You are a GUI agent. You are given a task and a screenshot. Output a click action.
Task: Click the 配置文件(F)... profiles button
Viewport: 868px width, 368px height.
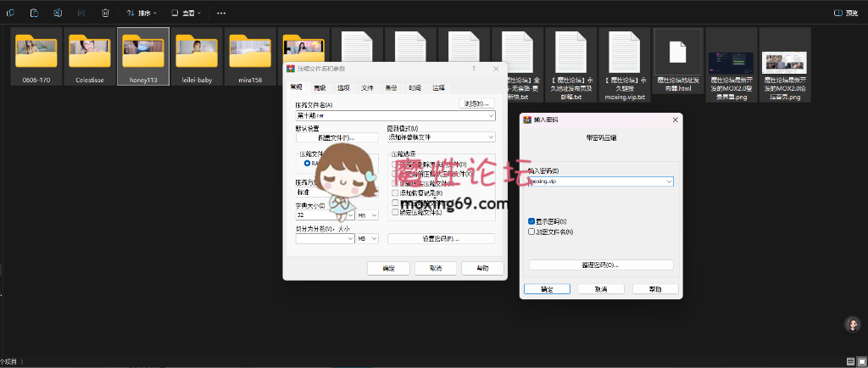(x=337, y=137)
